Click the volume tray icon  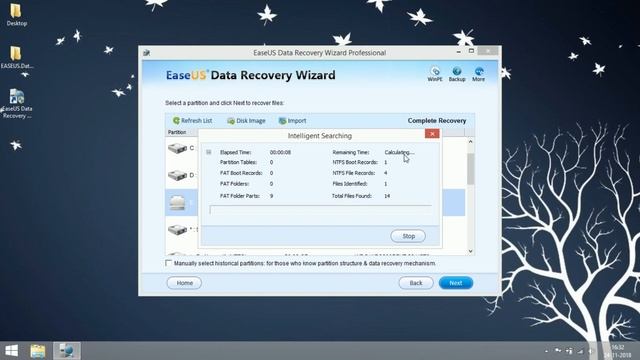[x=591, y=351]
